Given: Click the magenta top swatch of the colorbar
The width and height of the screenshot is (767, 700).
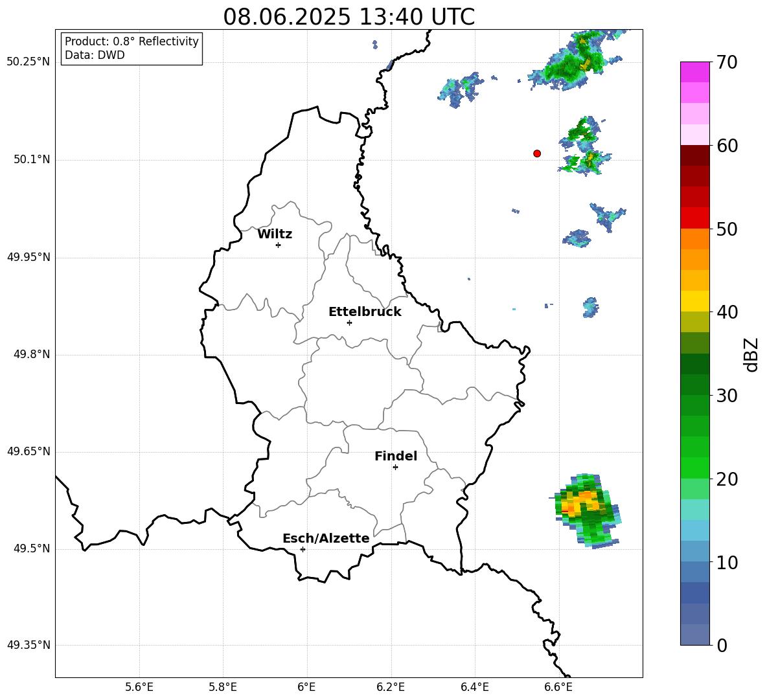Looking at the screenshot, I should pyautogui.click(x=695, y=72).
